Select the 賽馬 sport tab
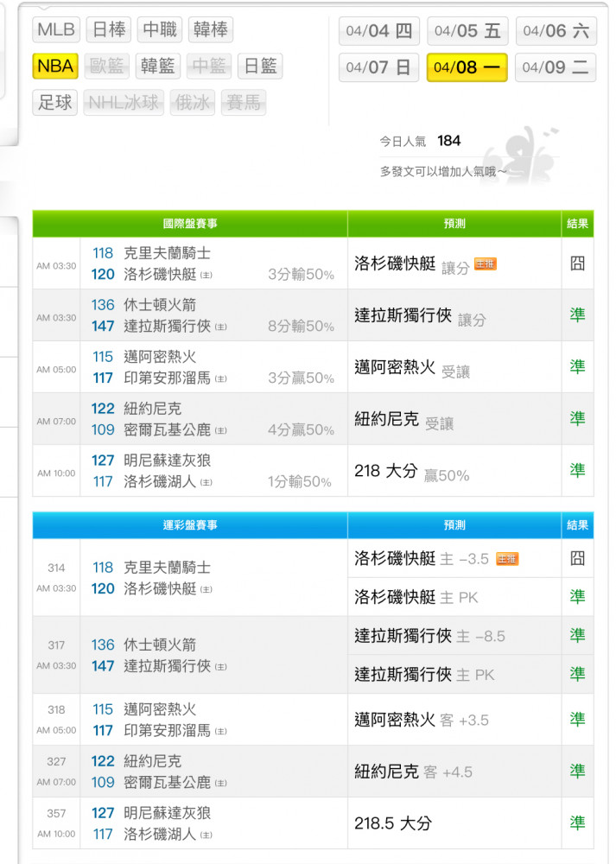 coord(244,103)
